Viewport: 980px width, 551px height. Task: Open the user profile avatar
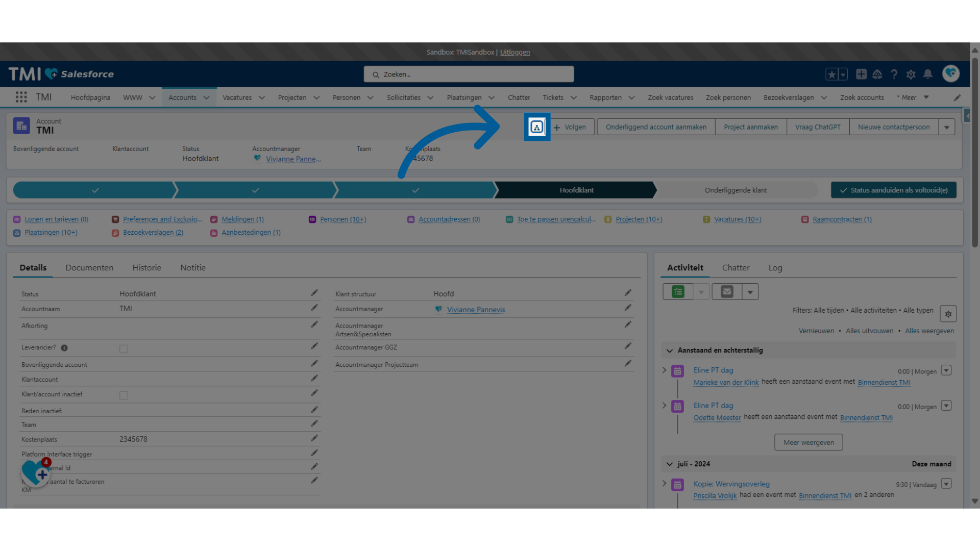click(951, 73)
